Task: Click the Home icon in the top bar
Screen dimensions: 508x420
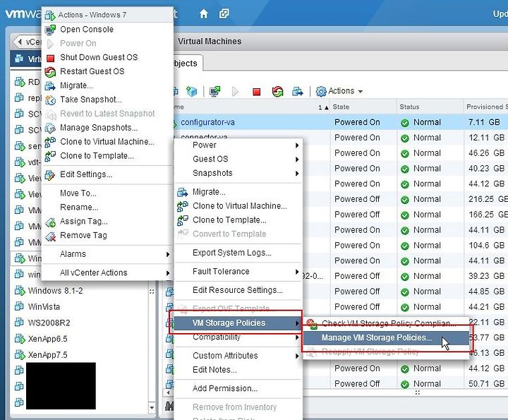Action: pyautogui.click(x=203, y=13)
